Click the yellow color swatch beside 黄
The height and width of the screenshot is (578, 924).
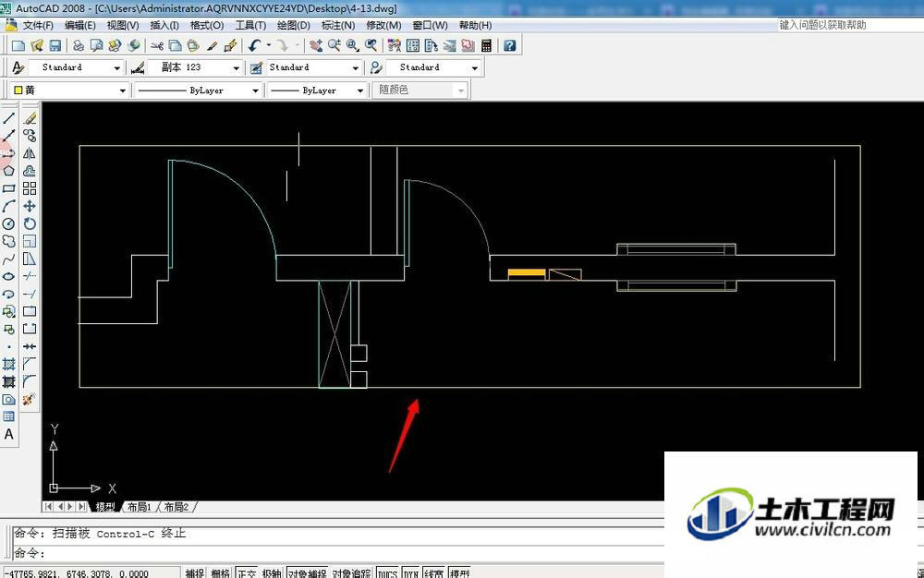click(x=18, y=90)
